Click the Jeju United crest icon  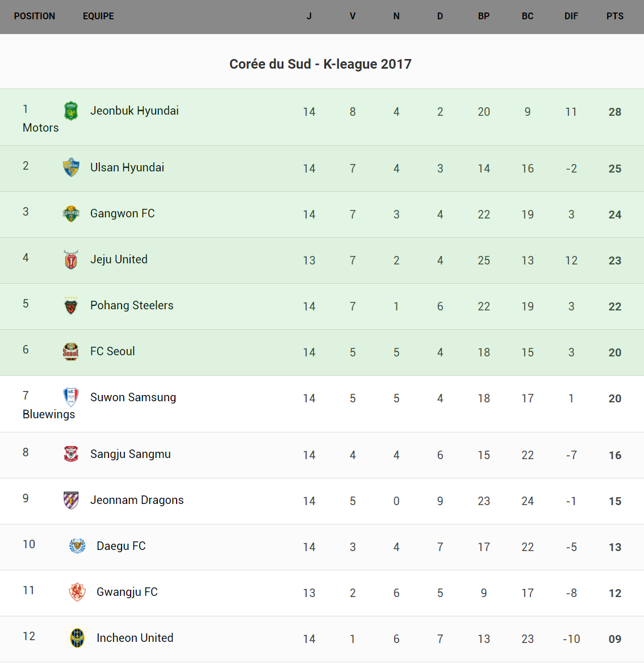[x=71, y=259]
